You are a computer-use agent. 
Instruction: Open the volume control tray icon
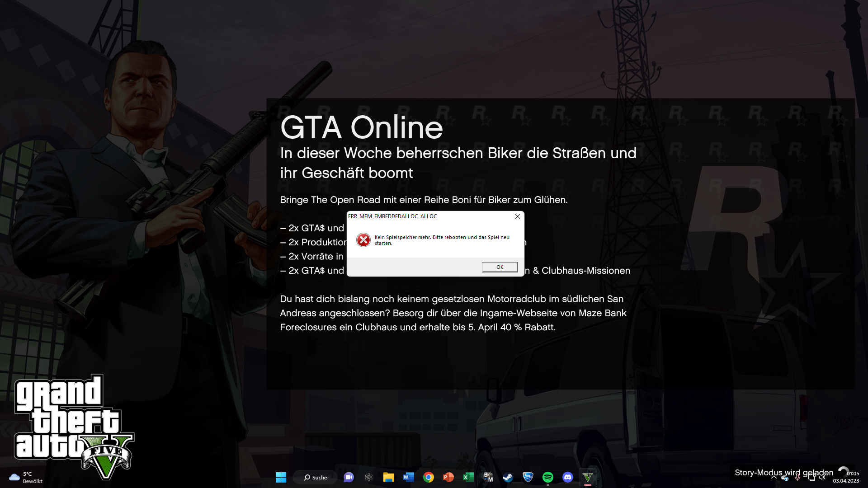pyautogui.click(x=822, y=478)
